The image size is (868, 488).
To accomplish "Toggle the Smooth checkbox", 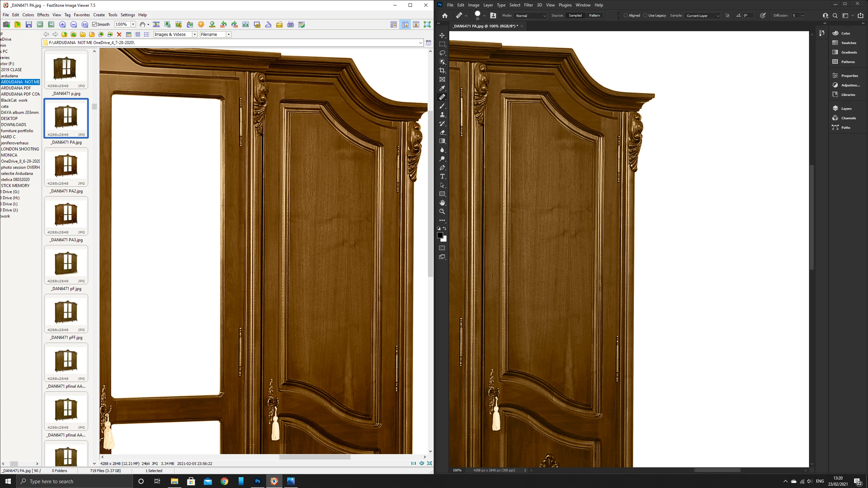I will (95, 24).
